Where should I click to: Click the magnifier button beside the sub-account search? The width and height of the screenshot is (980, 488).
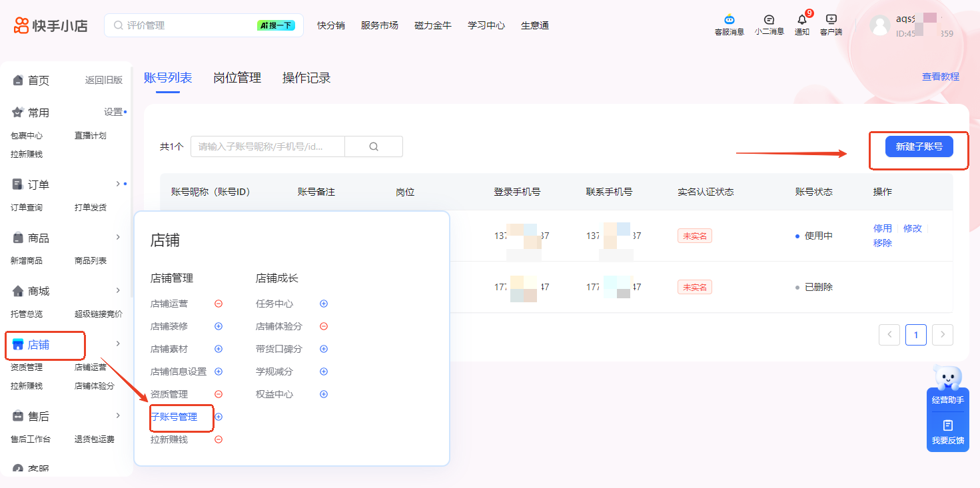374,146
